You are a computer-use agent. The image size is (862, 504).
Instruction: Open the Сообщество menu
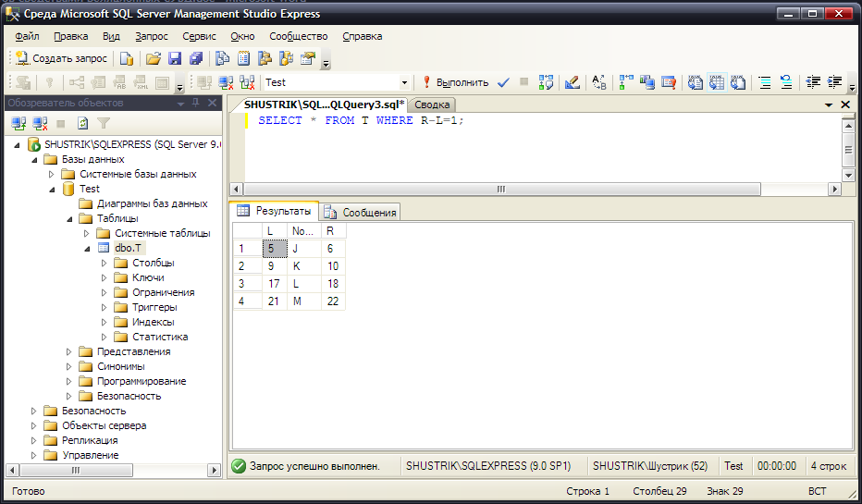click(x=299, y=36)
